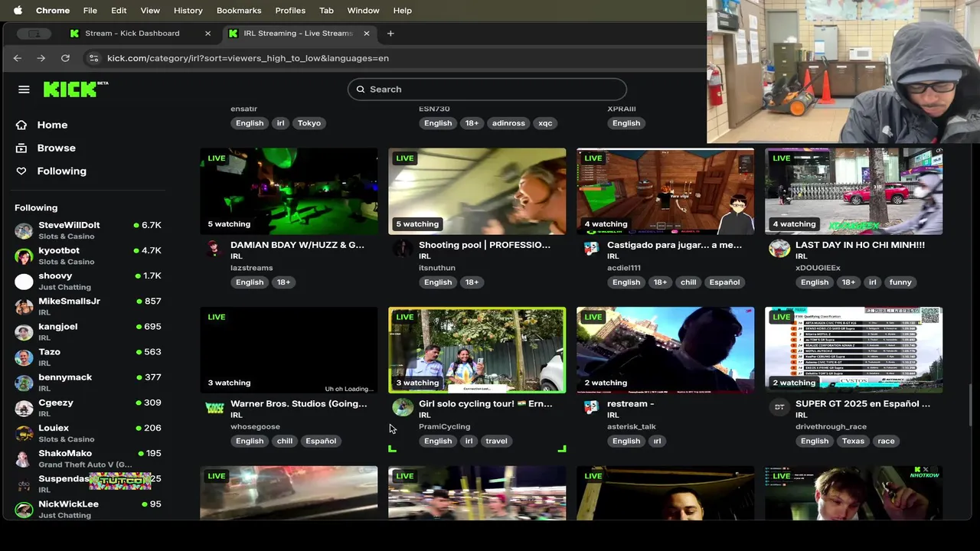Open NickWickLee avatar in Following list
Image resolution: width=980 pixels, height=551 pixels.
click(24, 509)
